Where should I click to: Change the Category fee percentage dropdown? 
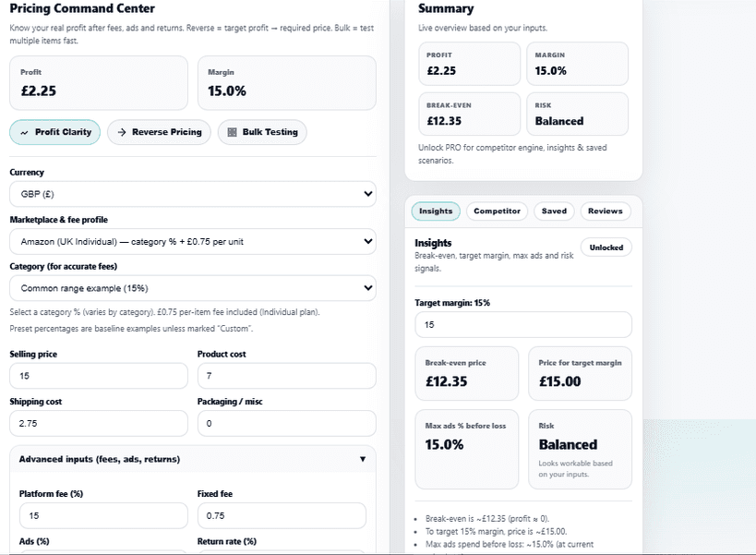[x=192, y=288]
